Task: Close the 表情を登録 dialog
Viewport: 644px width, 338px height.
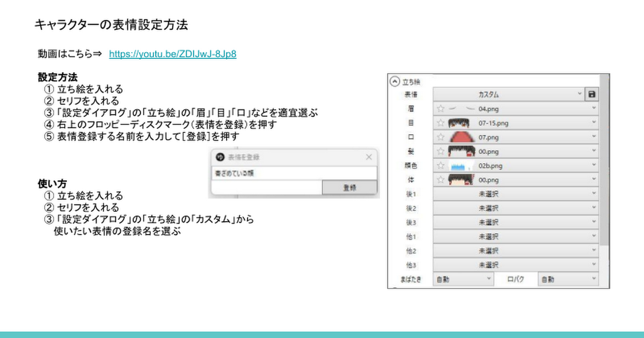Action: [x=369, y=157]
